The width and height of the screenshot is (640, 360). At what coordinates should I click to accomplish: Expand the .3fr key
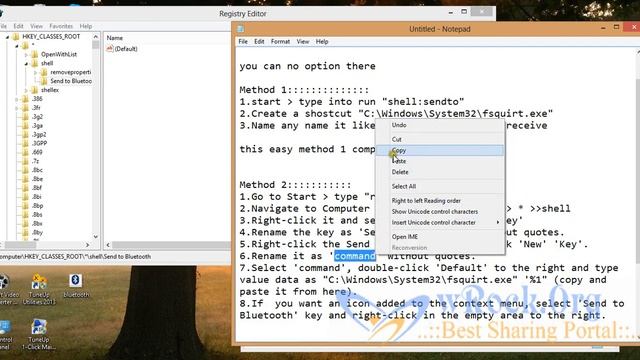pos(17,108)
